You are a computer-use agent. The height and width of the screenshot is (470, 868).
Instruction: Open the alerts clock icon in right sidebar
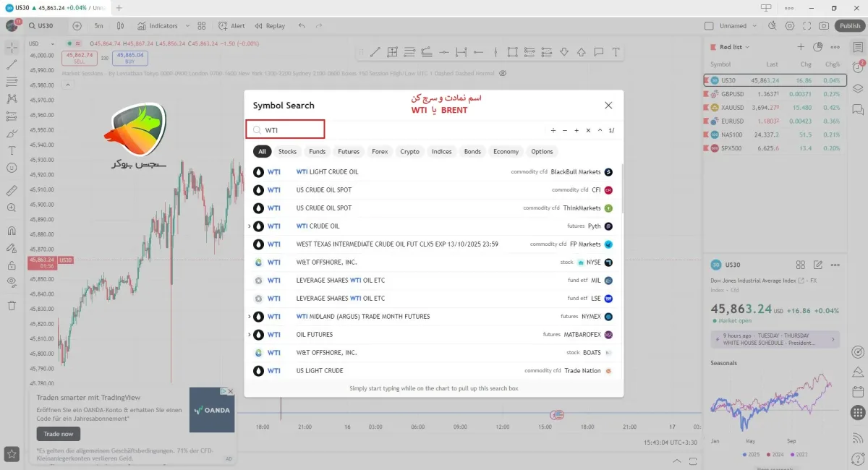click(x=858, y=67)
